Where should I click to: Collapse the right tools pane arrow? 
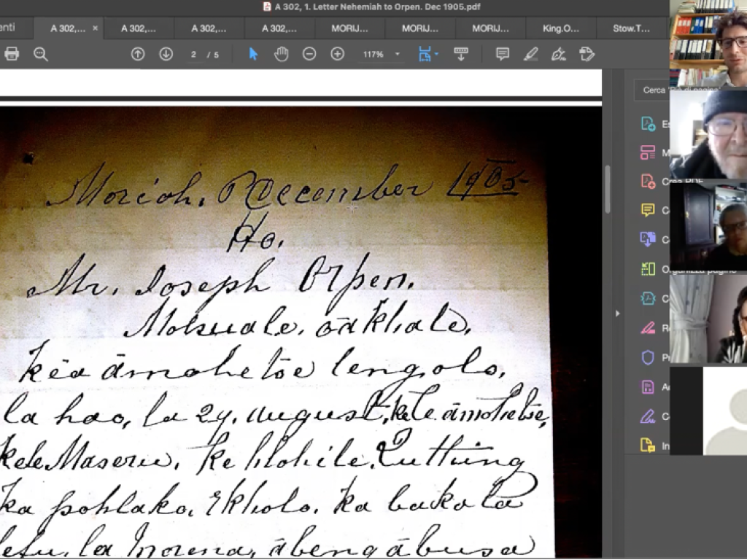618,314
